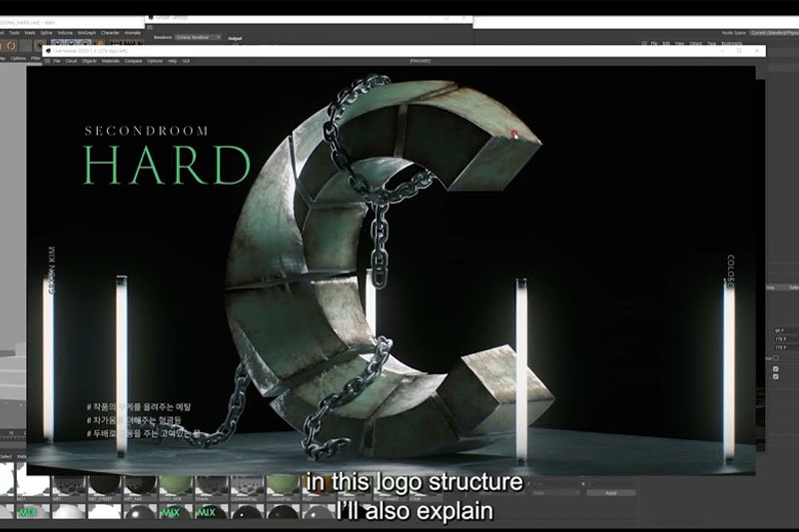Open Object Manager View menu
Screen dimensions: 799x532
pyautogui.click(x=679, y=44)
